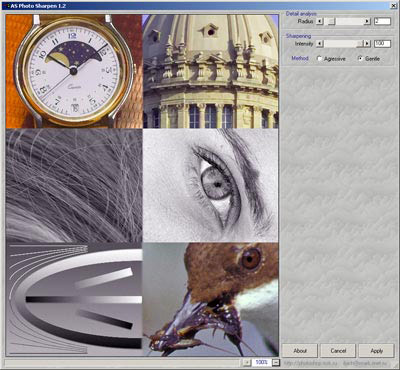Click the gradient test pattern in preview

74,299
